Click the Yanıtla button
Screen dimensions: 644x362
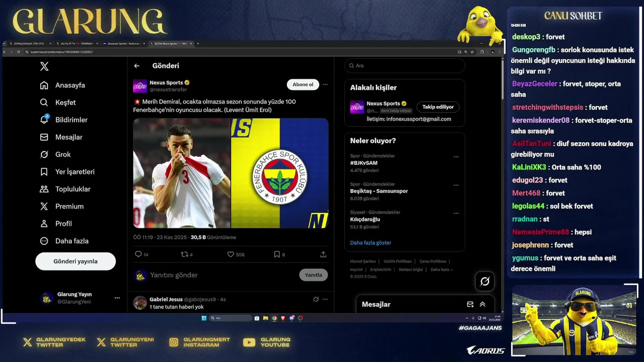coord(313,275)
